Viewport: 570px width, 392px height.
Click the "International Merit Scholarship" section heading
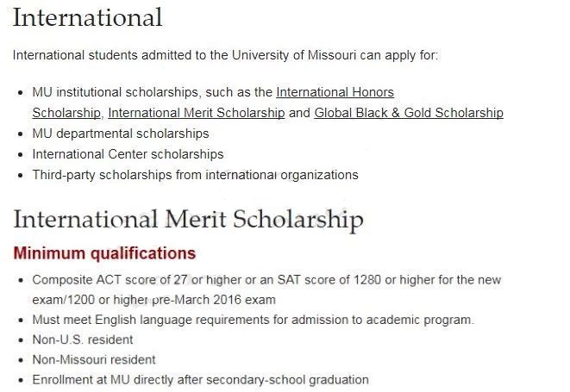[x=188, y=219]
